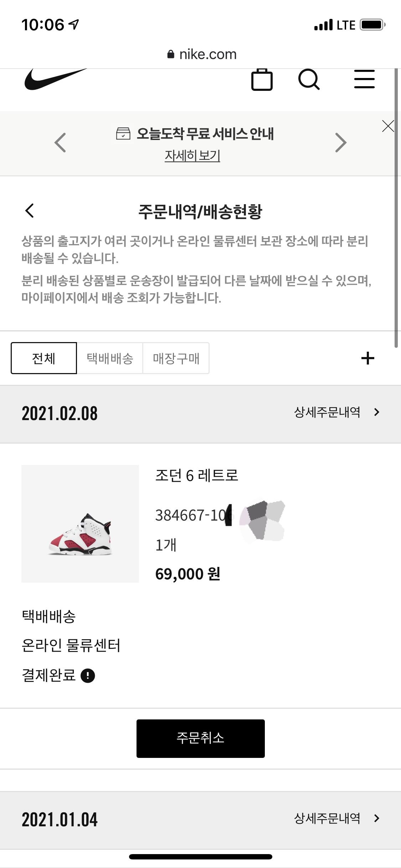This screenshot has height=868, width=401.
Task: Tap the 결제완료 info icon
Action: (88, 676)
